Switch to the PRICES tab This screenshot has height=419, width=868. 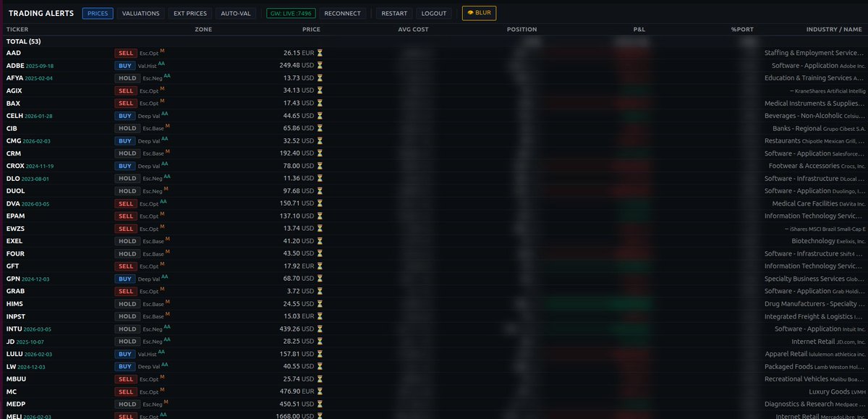[98, 14]
